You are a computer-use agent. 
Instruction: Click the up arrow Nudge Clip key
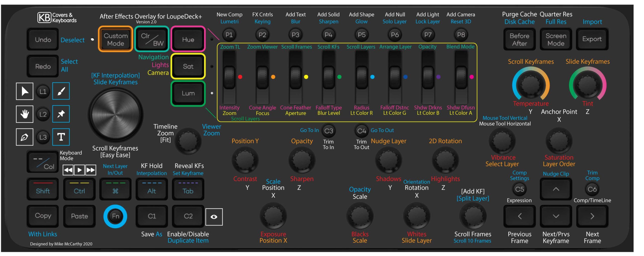556,189
